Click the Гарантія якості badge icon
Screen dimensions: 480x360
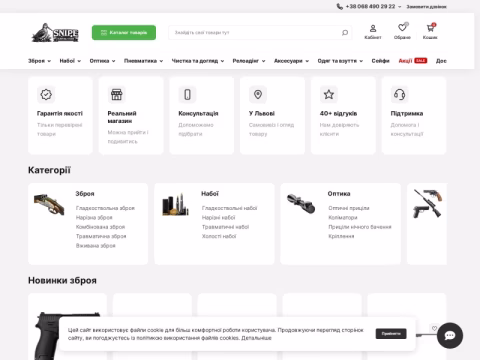pyautogui.click(x=46, y=95)
